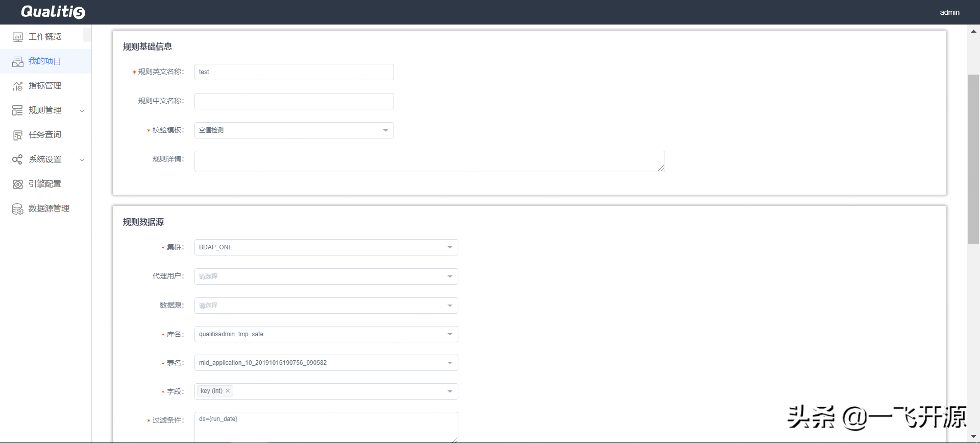Open the 集群 BDAP_ONE dropdown
The width and height of the screenshot is (980, 443).
pyautogui.click(x=326, y=247)
